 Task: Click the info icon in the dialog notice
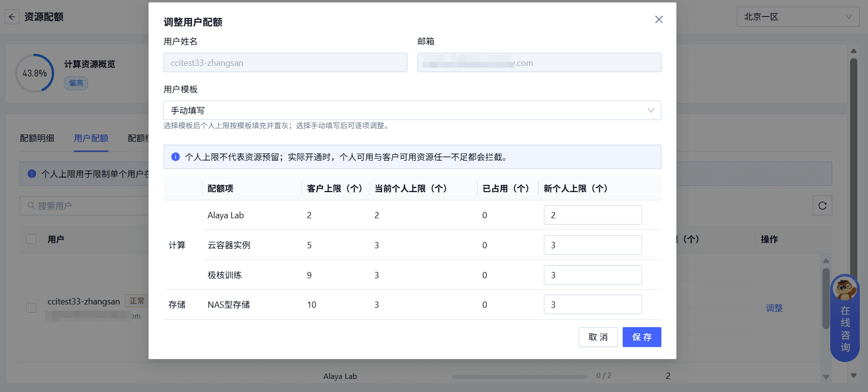(x=176, y=157)
